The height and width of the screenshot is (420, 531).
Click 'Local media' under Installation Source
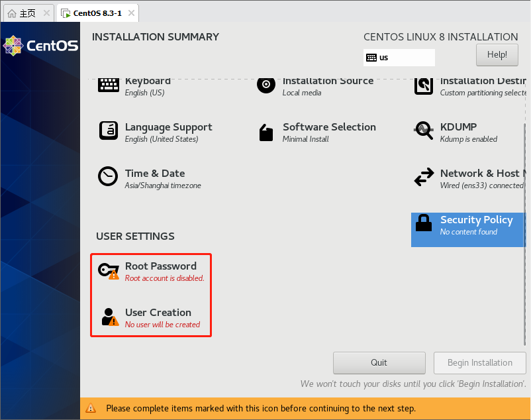[x=302, y=93]
